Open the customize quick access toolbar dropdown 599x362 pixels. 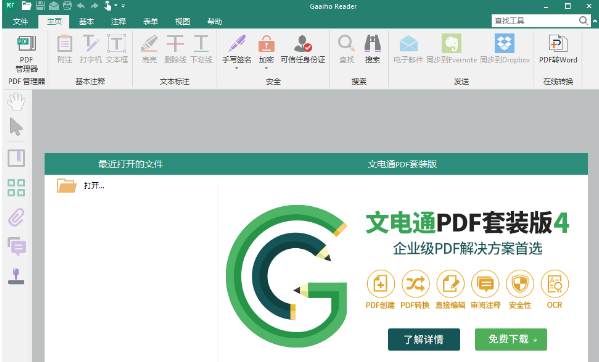tap(123, 6)
